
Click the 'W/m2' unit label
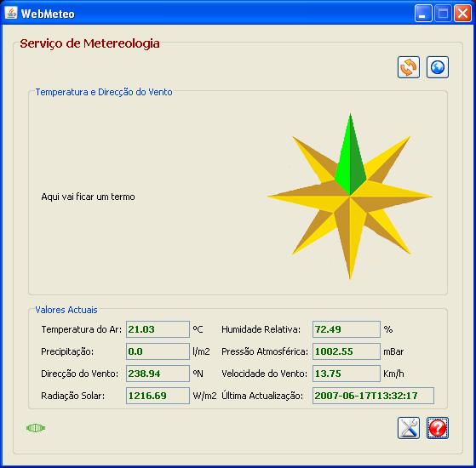pyautogui.click(x=204, y=396)
